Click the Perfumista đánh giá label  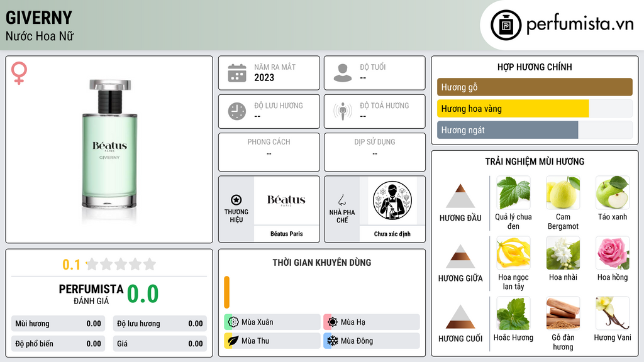(x=91, y=294)
